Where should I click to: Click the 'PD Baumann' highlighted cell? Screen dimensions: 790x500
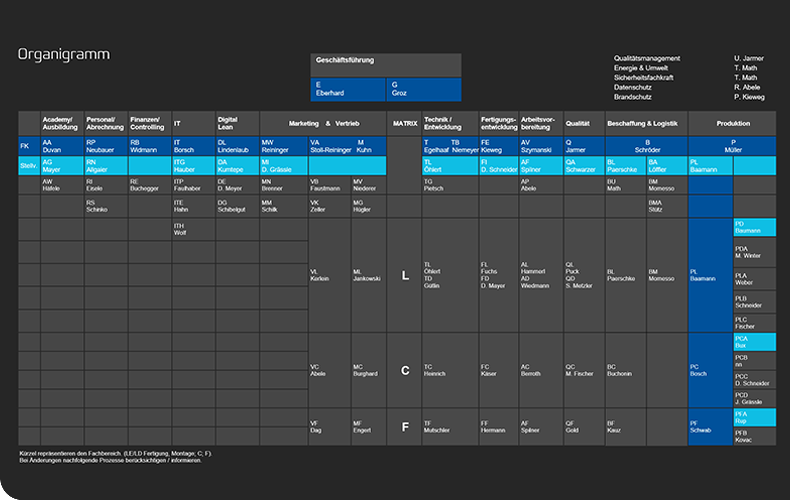point(754,227)
